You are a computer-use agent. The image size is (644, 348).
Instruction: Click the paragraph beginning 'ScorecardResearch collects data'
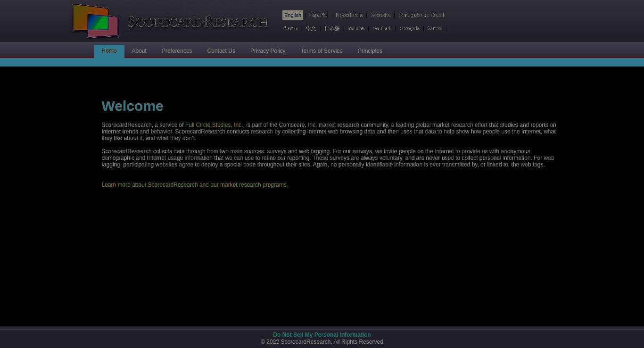point(329,158)
